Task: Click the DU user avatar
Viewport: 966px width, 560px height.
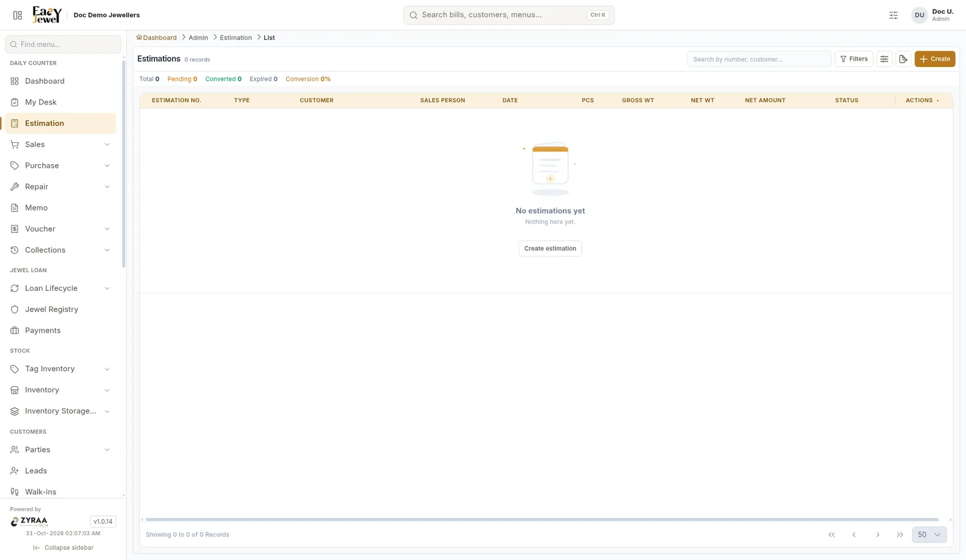Action: coord(920,15)
